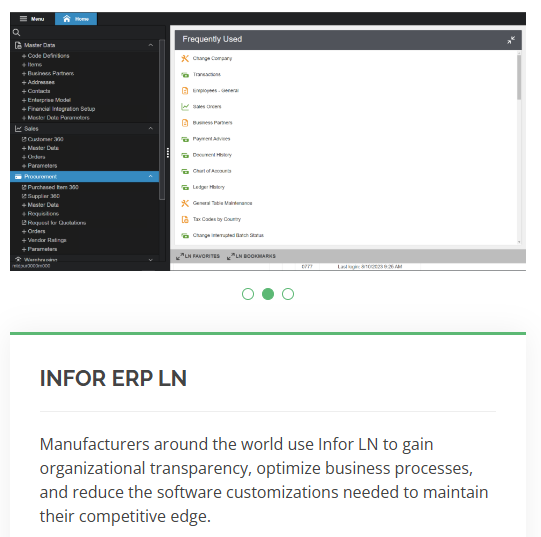Click the Sales Orders chart icon
541x537 pixels.
coord(185,107)
